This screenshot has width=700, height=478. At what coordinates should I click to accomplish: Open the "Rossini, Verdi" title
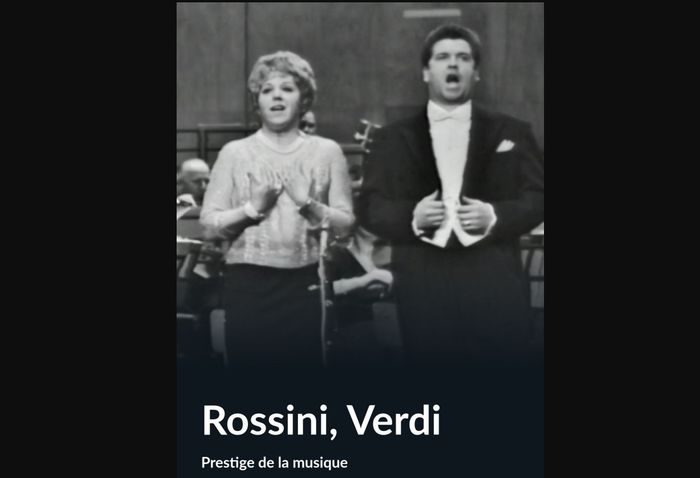[321, 421]
